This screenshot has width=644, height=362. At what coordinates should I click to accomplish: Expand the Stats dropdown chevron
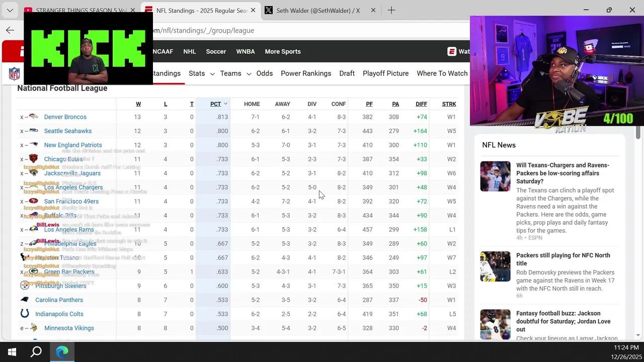pos(212,74)
